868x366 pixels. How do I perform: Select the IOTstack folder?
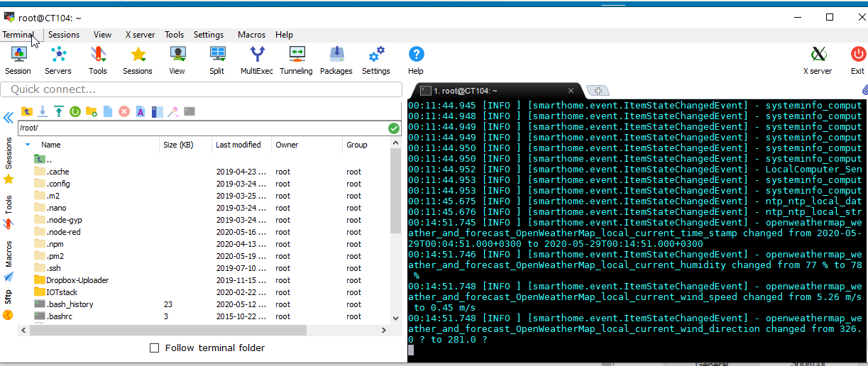[62, 292]
